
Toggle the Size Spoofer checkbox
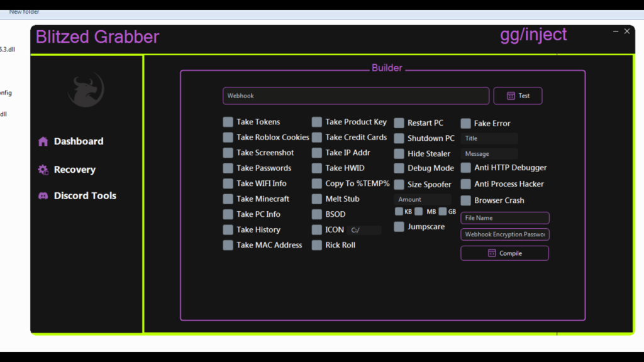(x=399, y=184)
